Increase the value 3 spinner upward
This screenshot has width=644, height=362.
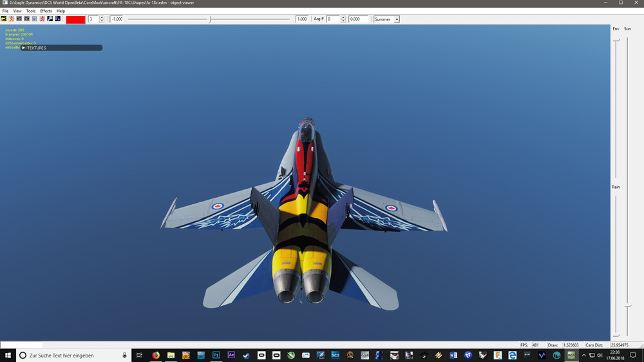(102, 17)
